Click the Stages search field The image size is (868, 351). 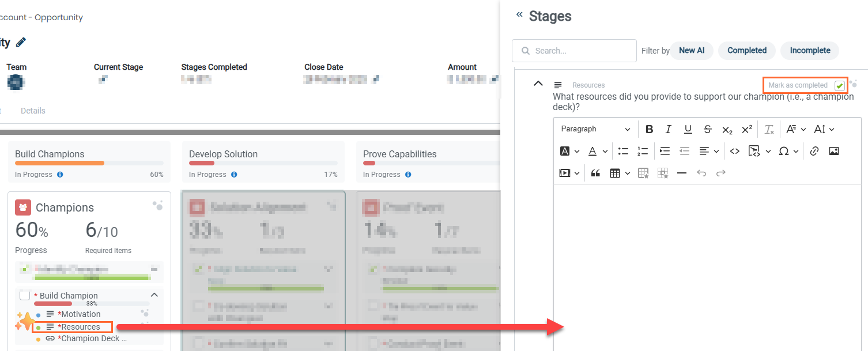click(574, 51)
